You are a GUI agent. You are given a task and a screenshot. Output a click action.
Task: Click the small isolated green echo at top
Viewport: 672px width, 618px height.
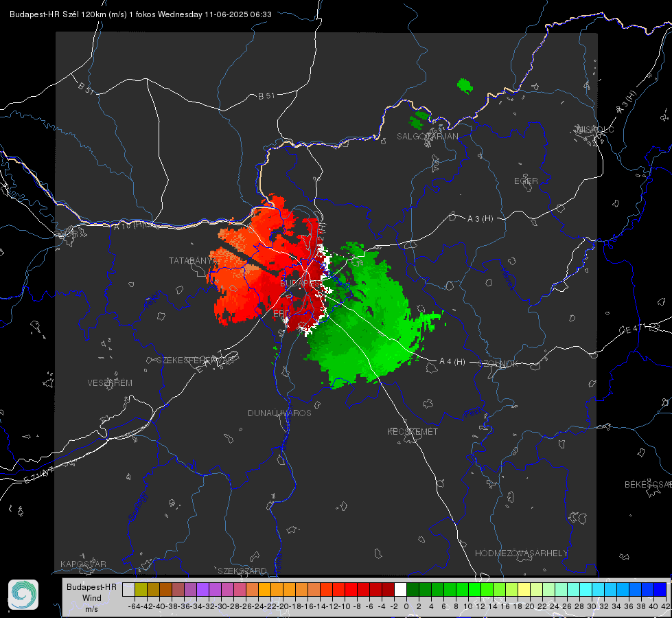click(x=465, y=86)
